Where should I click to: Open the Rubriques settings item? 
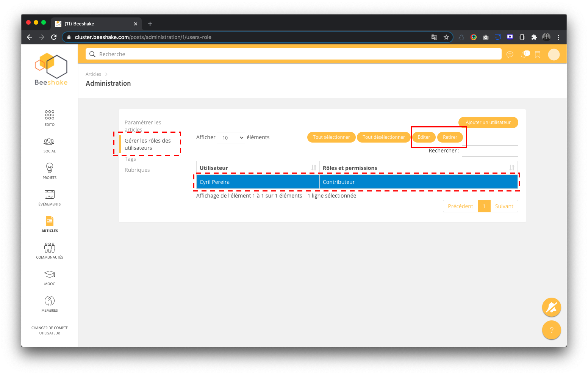click(137, 170)
